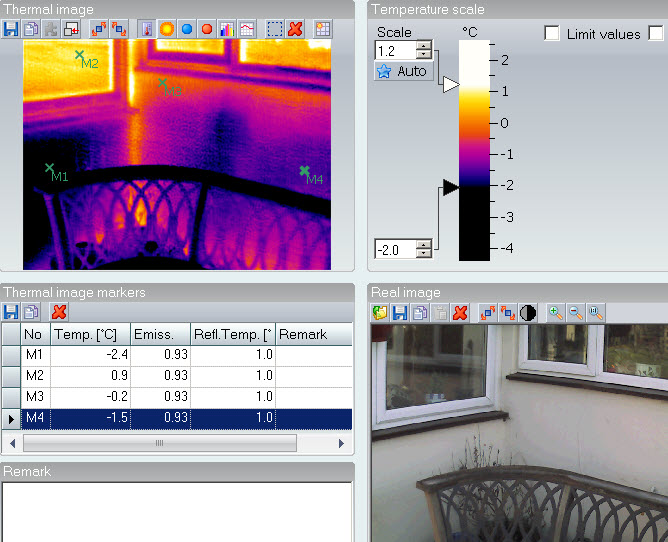
Task: Decrease the lower scale value -2.0 with down arrow
Action: 424,253
